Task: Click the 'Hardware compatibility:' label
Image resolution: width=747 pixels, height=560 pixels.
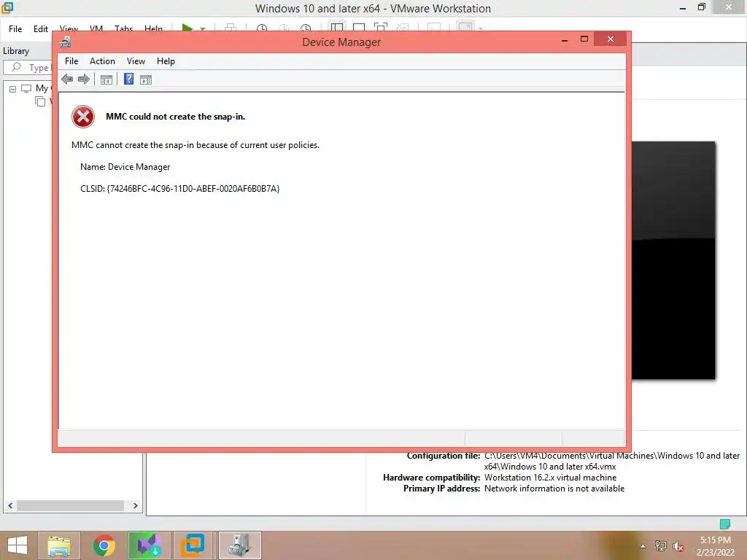Action: [431, 477]
